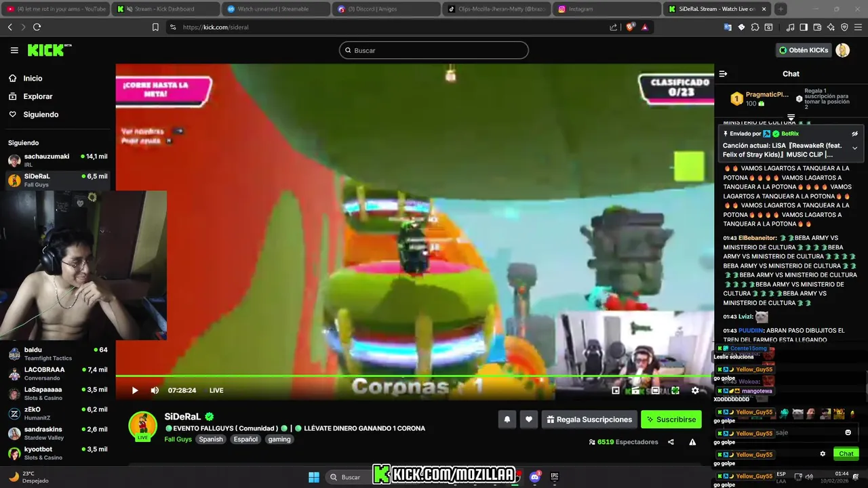Open Brave Shields lion icon
This screenshot has height=488, width=868.
coord(629,27)
